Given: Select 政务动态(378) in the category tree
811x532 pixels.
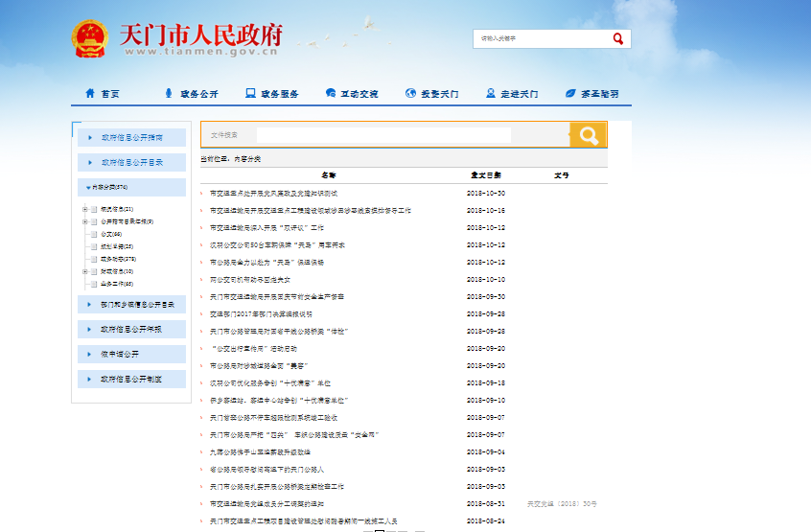Looking at the screenshot, I should [118, 259].
